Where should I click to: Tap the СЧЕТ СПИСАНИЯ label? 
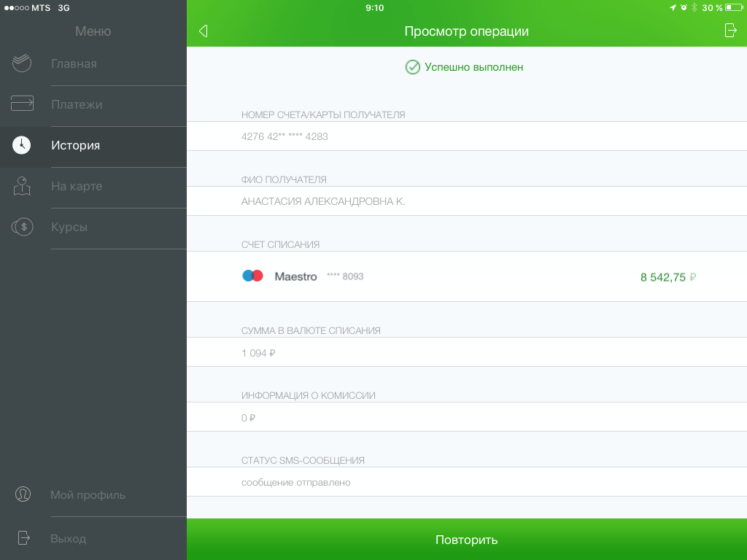[x=280, y=244]
